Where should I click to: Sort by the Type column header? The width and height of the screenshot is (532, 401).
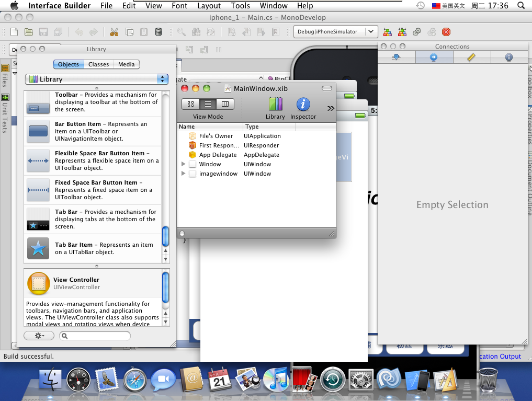[269, 127]
